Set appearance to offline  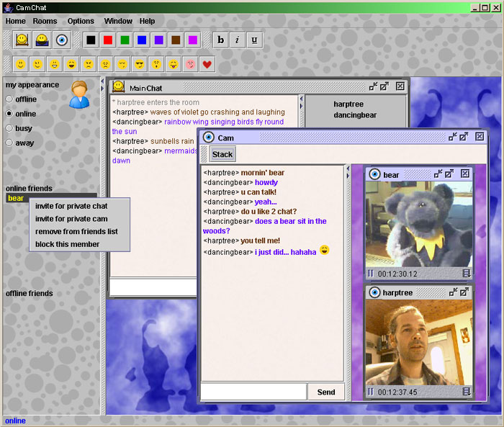point(9,99)
